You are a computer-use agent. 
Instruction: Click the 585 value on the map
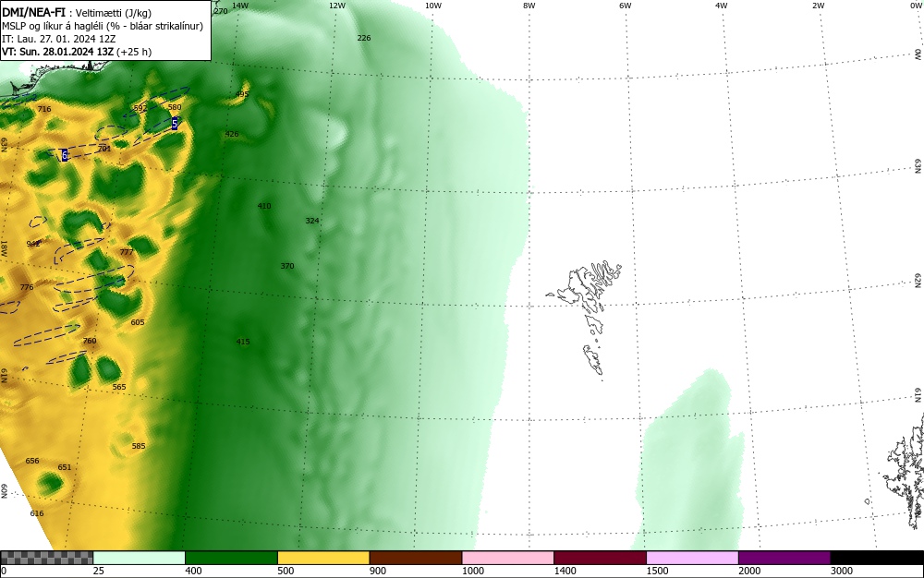(x=138, y=446)
